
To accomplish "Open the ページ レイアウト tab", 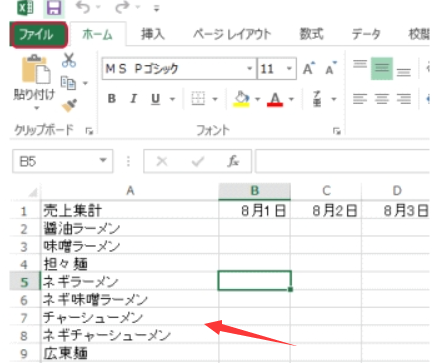I will click(232, 34).
